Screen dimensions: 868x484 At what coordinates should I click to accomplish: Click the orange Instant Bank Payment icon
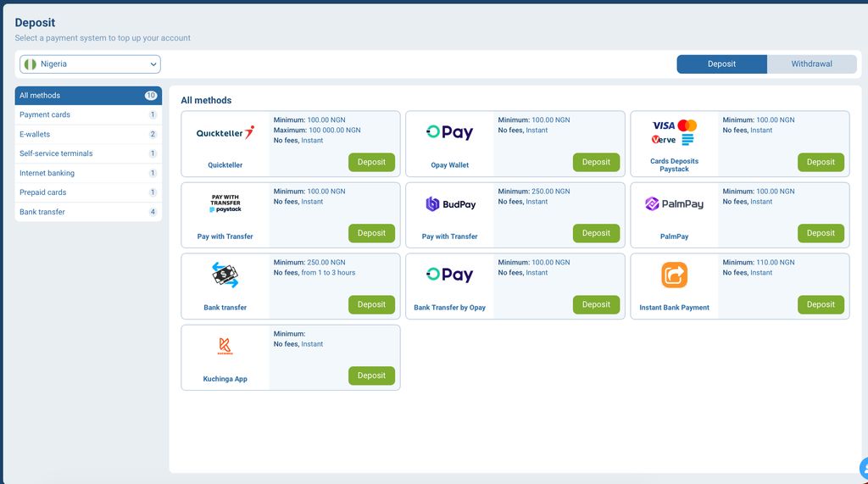[674, 275]
